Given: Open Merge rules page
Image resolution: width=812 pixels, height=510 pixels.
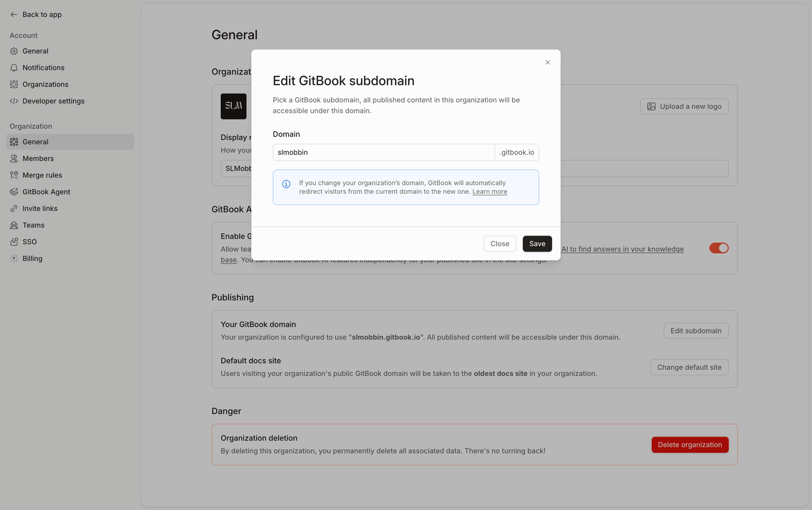Looking at the screenshot, I should (x=70, y=175).
